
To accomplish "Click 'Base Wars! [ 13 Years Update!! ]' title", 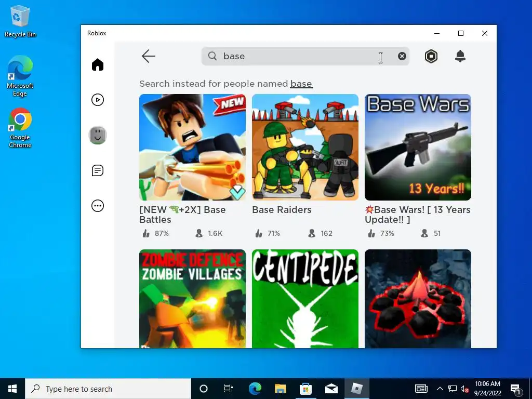I will pyautogui.click(x=418, y=215).
